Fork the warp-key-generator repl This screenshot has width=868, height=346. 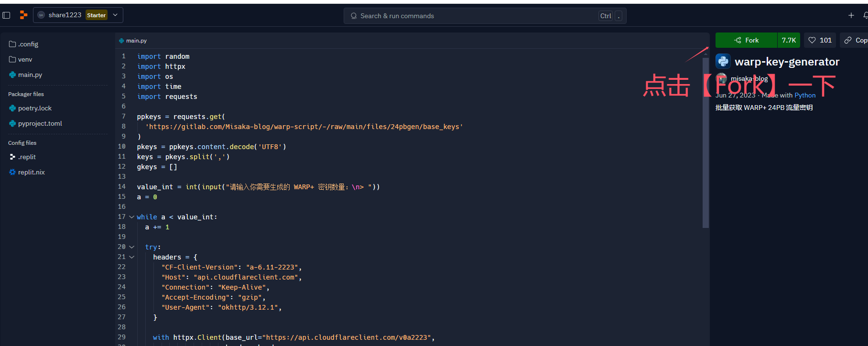tap(746, 40)
